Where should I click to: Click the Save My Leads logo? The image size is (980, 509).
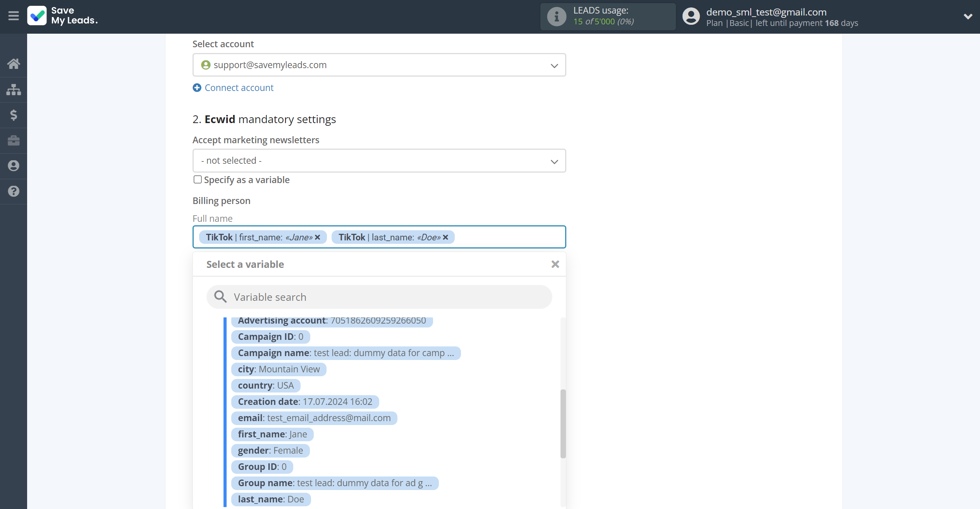click(62, 15)
